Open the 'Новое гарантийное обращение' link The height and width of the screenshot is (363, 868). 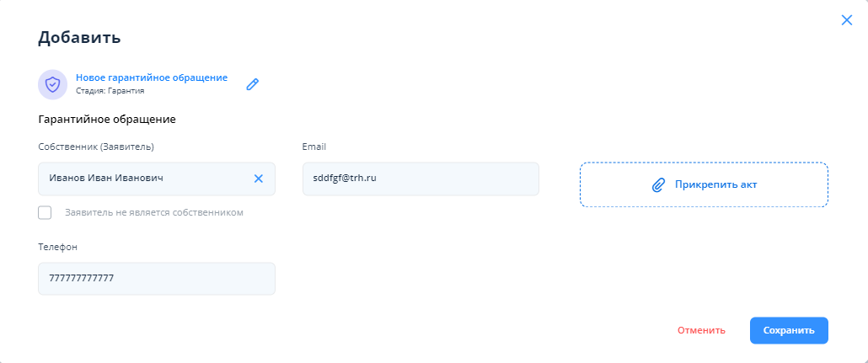152,77
